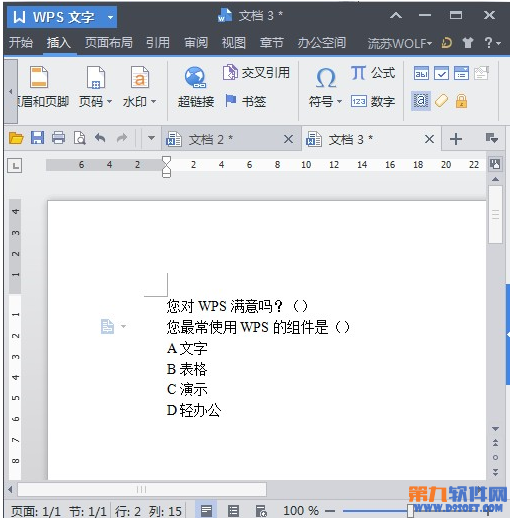Print using the printer icon
This screenshot has height=518, width=512.
click(x=58, y=138)
